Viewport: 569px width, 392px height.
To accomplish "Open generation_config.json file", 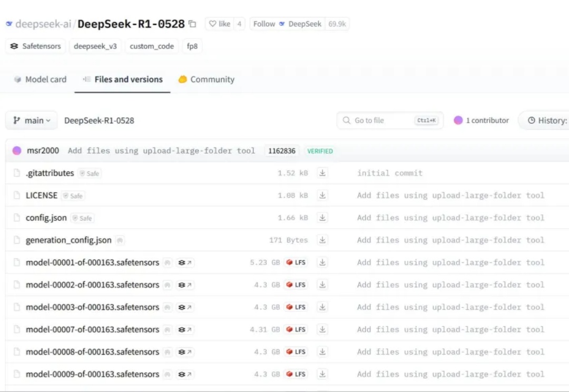I will pos(68,240).
